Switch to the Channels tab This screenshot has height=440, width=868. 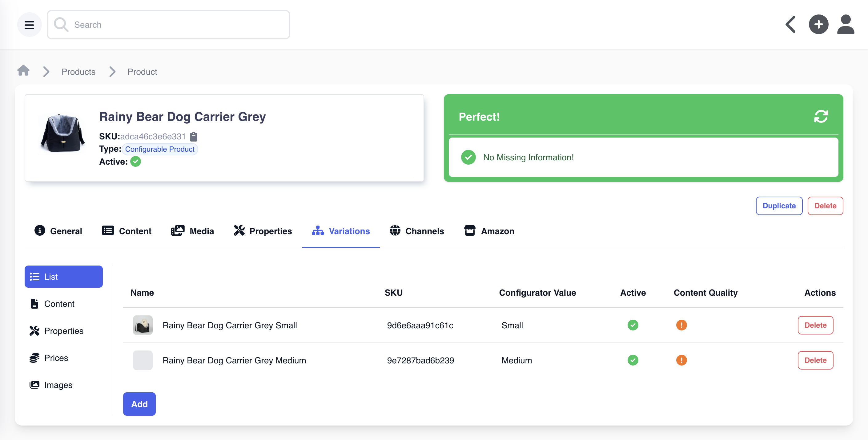[416, 231]
